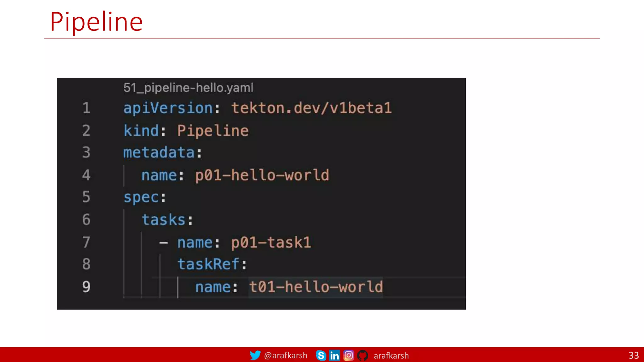Screen dimensions: 644x362
Task: Click the Instagram icon in footer
Action: (348, 355)
